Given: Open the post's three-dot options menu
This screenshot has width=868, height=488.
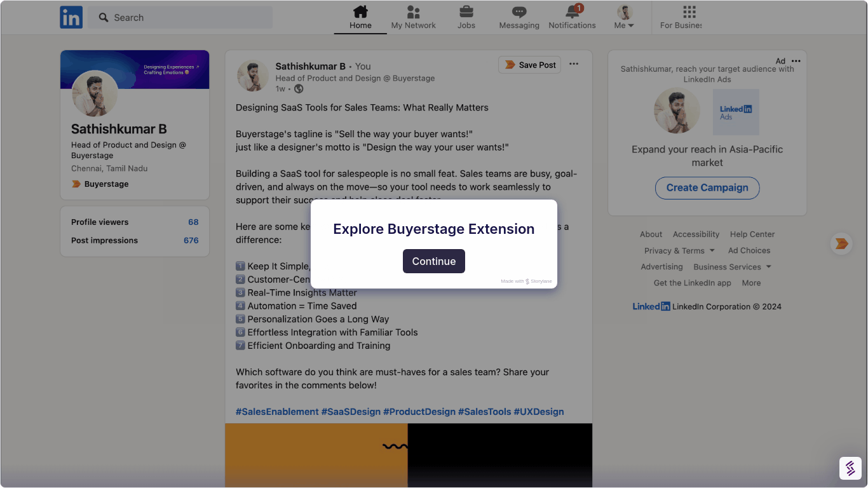Looking at the screenshot, I should click(574, 64).
